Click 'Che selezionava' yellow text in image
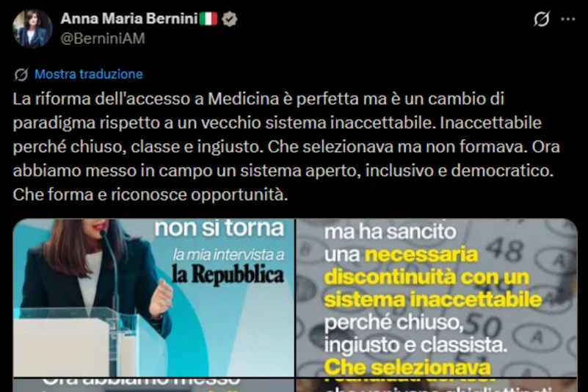The image size is (588, 392). pyautogui.click(x=407, y=368)
